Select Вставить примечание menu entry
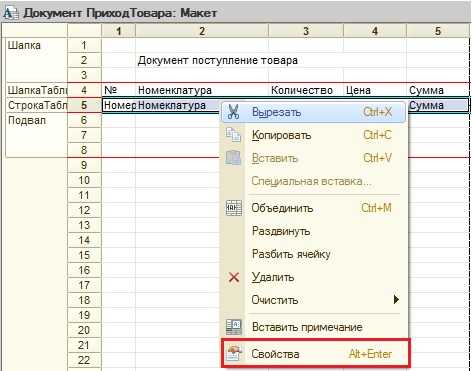472x371 pixels. tap(314, 327)
